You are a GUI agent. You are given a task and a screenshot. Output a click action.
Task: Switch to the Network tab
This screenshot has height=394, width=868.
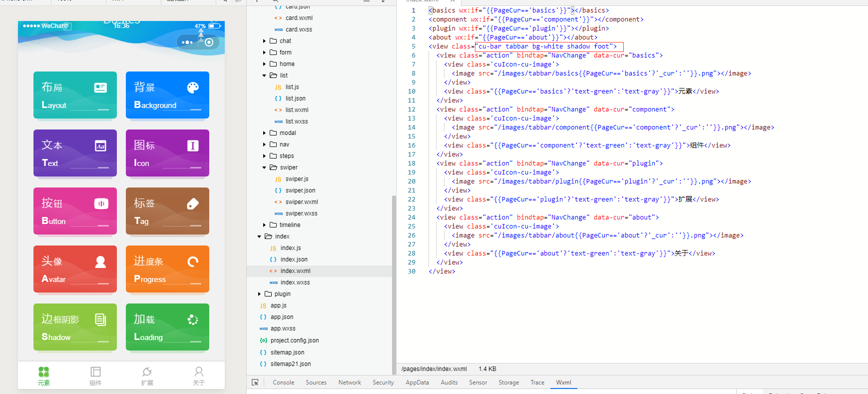tap(350, 382)
